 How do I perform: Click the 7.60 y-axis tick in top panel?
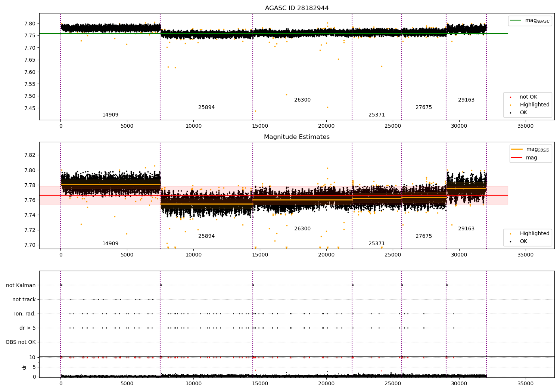coord(30,72)
